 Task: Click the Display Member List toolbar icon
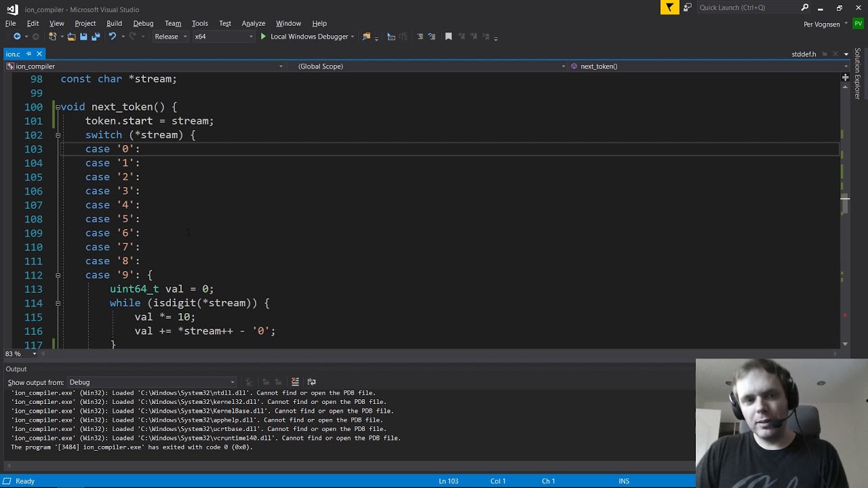click(x=391, y=37)
